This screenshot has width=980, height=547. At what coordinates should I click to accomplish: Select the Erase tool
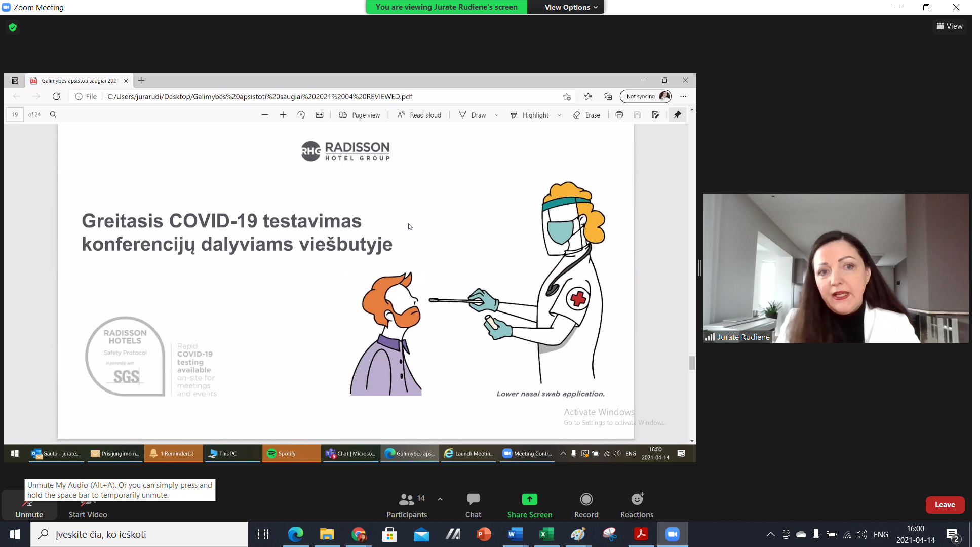click(x=586, y=115)
